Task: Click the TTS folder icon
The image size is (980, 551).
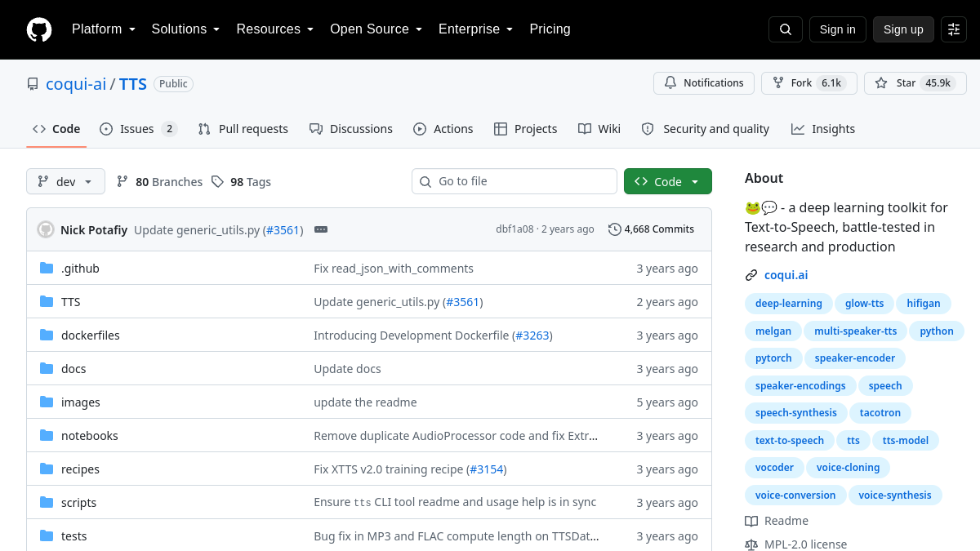Action: [x=47, y=302]
